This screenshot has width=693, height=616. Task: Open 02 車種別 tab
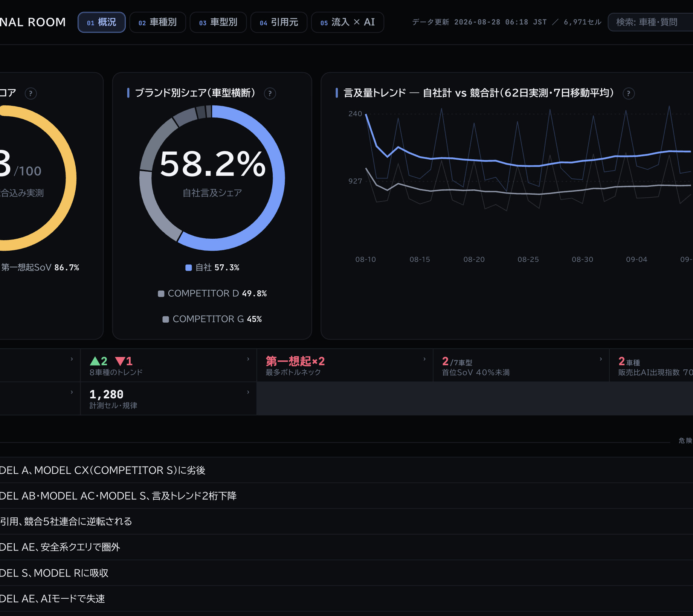(x=157, y=22)
